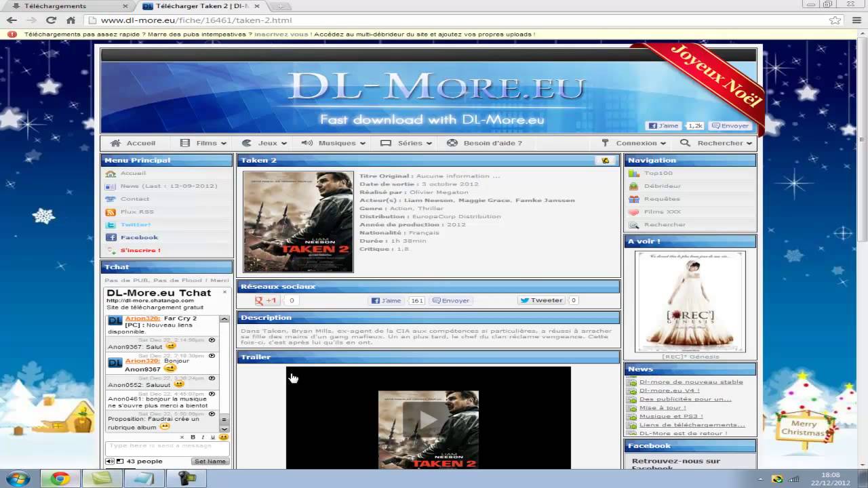Click the Flux RSS feed icon
Screen dimensions: 868x488
pos(111,212)
